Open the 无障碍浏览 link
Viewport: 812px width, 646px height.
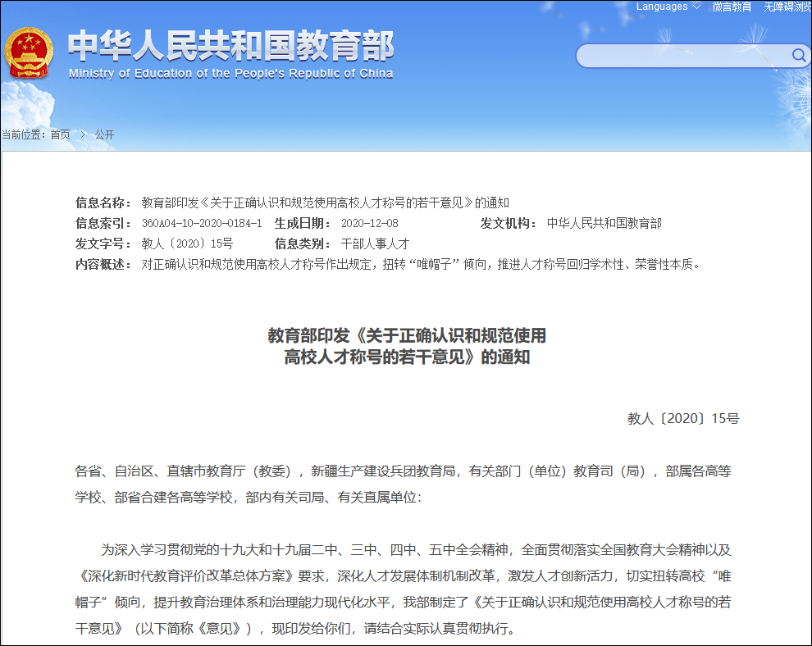(x=787, y=7)
